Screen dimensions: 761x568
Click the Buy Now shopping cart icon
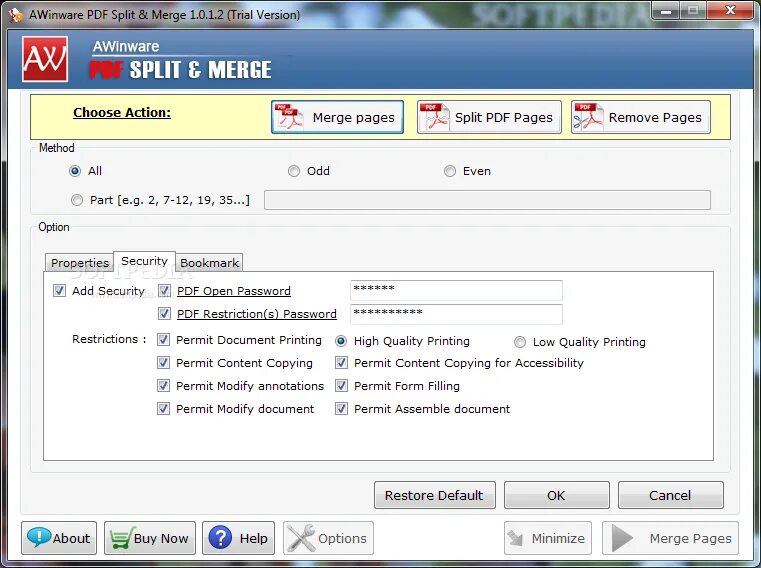(x=120, y=538)
